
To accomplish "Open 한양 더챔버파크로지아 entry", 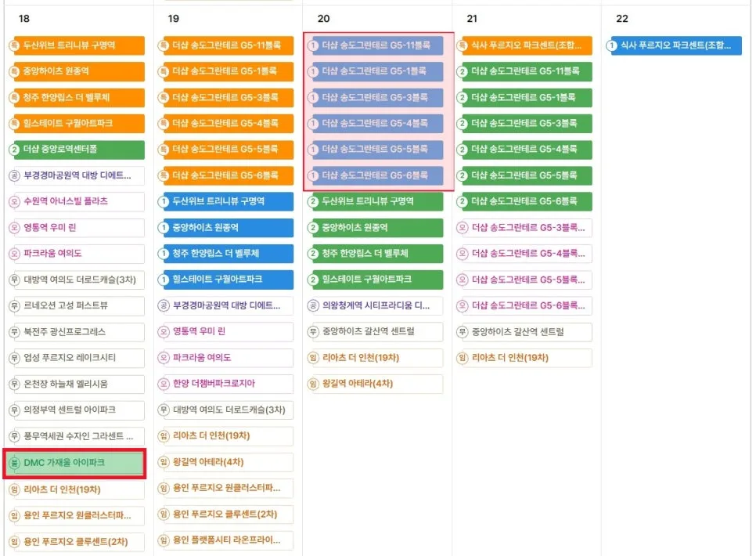I will pyautogui.click(x=225, y=384).
